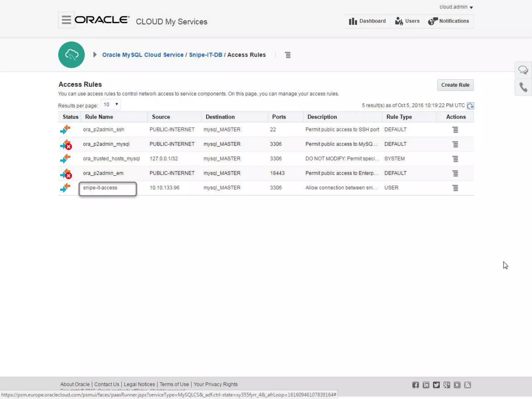The width and height of the screenshot is (532, 399).
Task: Click the Create Rule button
Action: click(455, 85)
